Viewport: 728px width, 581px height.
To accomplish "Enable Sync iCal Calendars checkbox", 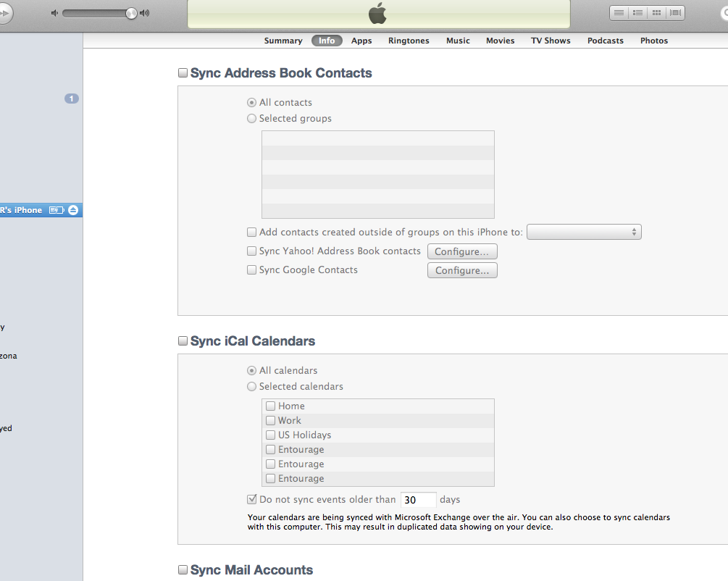I will click(x=183, y=341).
